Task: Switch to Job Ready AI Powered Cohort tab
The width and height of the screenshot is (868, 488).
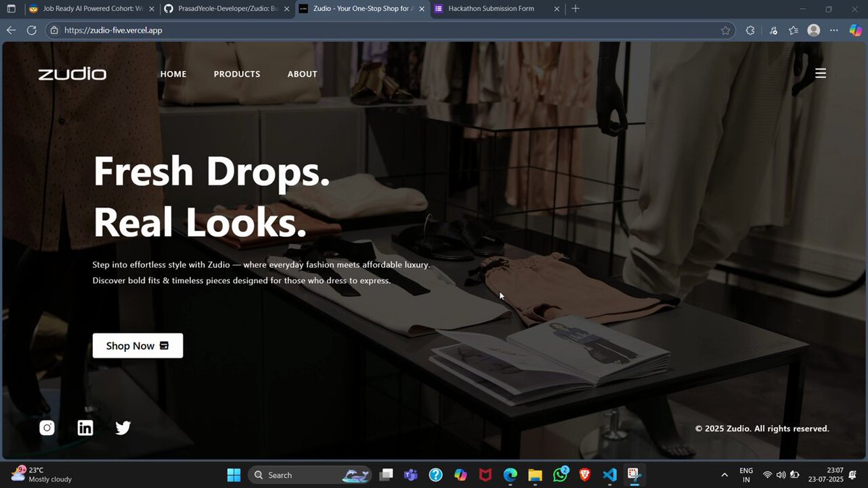Action: pos(92,9)
